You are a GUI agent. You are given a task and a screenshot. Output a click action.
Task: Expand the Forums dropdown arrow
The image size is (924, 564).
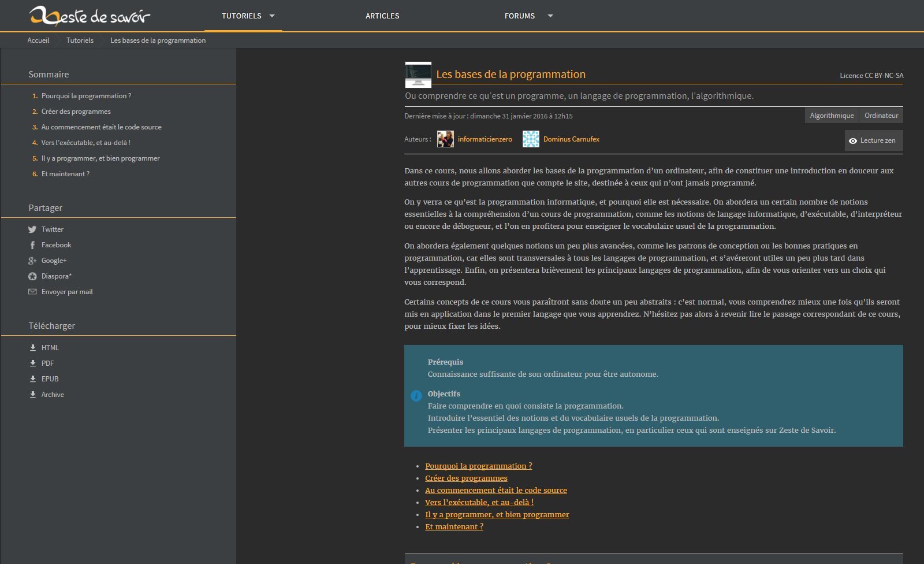(550, 16)
